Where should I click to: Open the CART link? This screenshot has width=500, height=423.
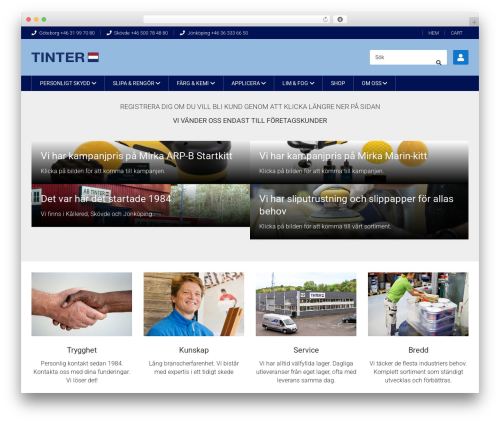tap(456, 33)
